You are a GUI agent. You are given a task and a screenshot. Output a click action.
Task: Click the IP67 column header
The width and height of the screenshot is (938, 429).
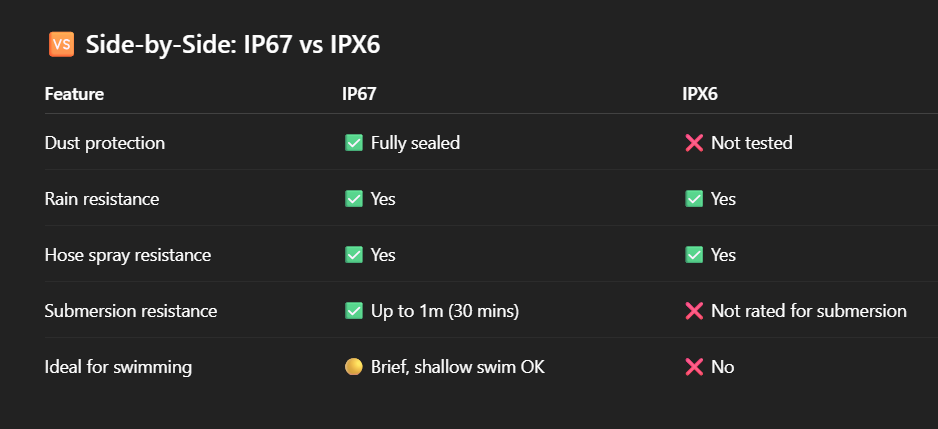(x=359, y=94)
